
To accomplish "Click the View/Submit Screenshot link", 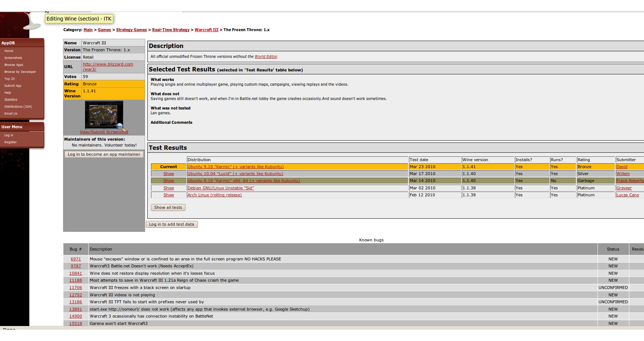I will point(104,132).
